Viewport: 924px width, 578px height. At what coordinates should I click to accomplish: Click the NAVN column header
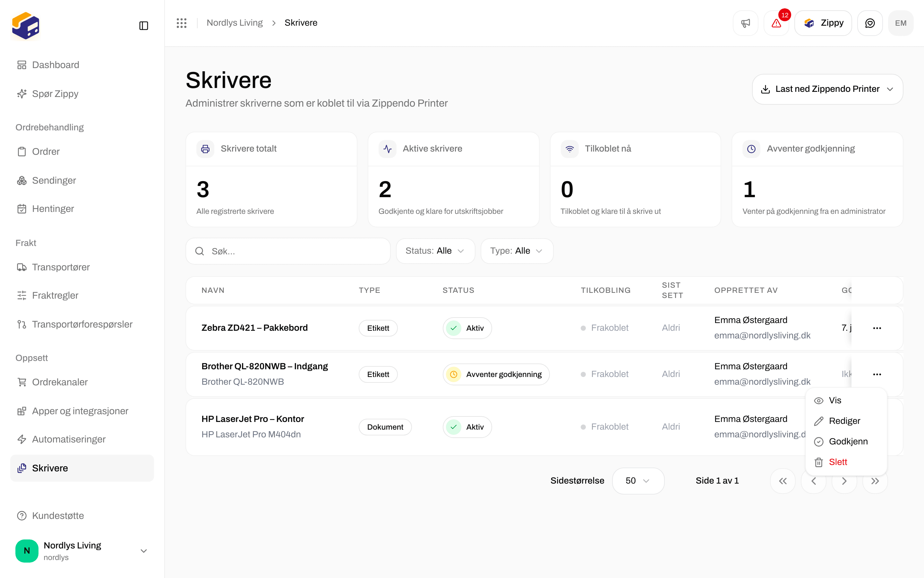(x=213, y=290)
